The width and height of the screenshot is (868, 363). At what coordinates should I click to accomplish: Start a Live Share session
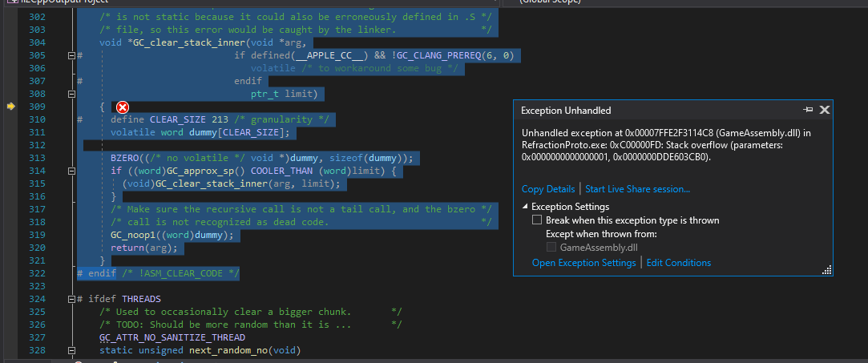pyautogui.click(x=637, y=189)
